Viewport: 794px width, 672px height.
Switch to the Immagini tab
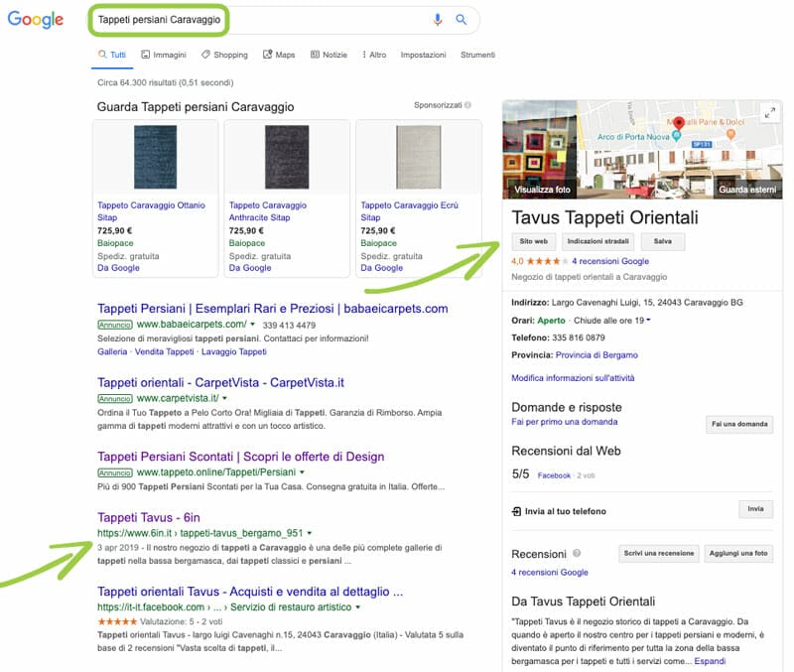(x=164, y=55)
